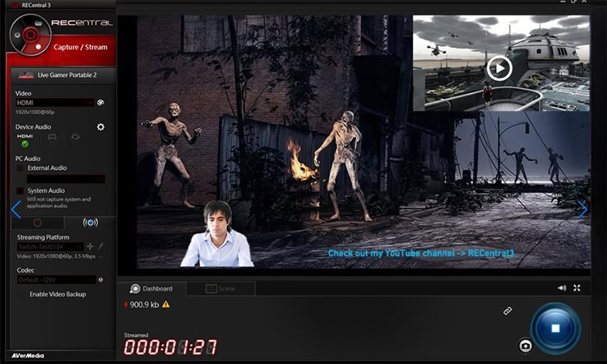This screenshot has width=607, height=364.
Task: Tick the Enable Video Backup checkbox
Action: [22, 294]
